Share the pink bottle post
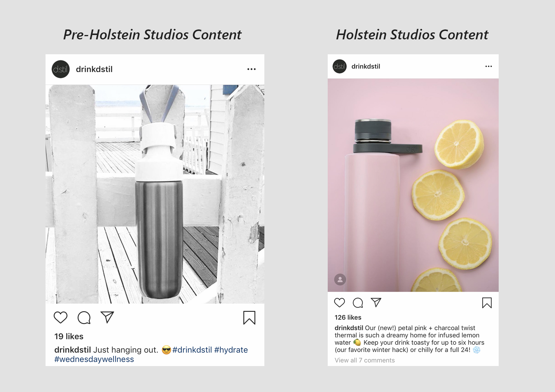Image resolution: width=555 pixels, height=392 pixels. pyautogui.click(x=376, y=302)
